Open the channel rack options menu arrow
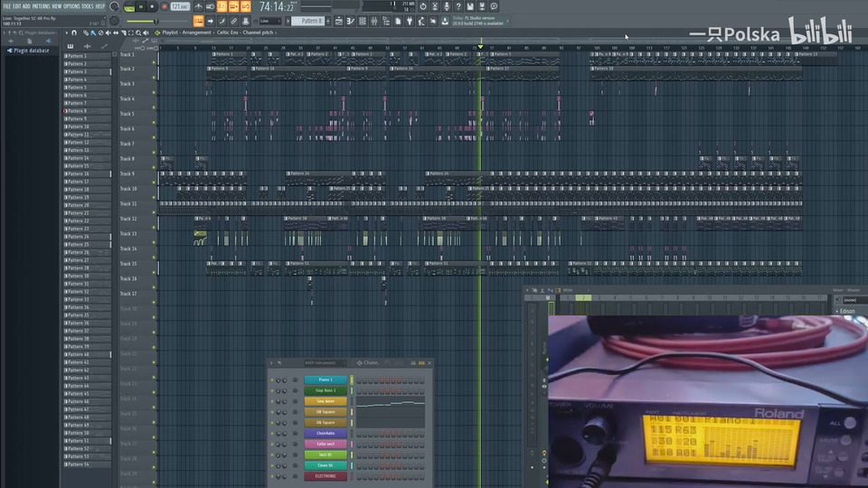868x488 pixels. tap(272, 363)
